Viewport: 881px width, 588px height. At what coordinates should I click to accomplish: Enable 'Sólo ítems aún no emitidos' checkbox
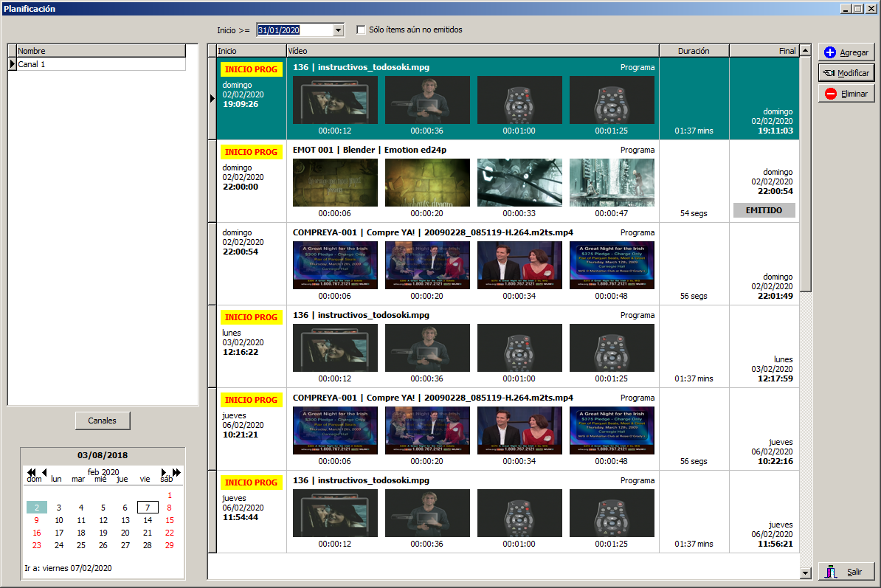[361, 30]
